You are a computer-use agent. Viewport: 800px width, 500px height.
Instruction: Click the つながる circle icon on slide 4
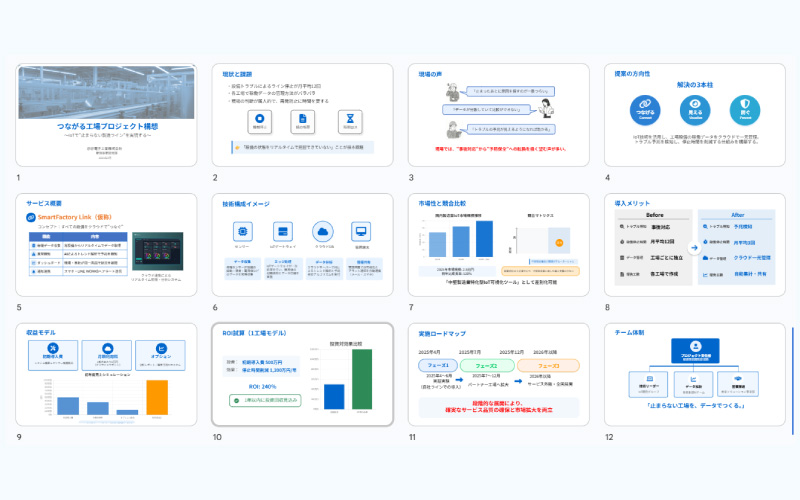(x=642, y=108)
